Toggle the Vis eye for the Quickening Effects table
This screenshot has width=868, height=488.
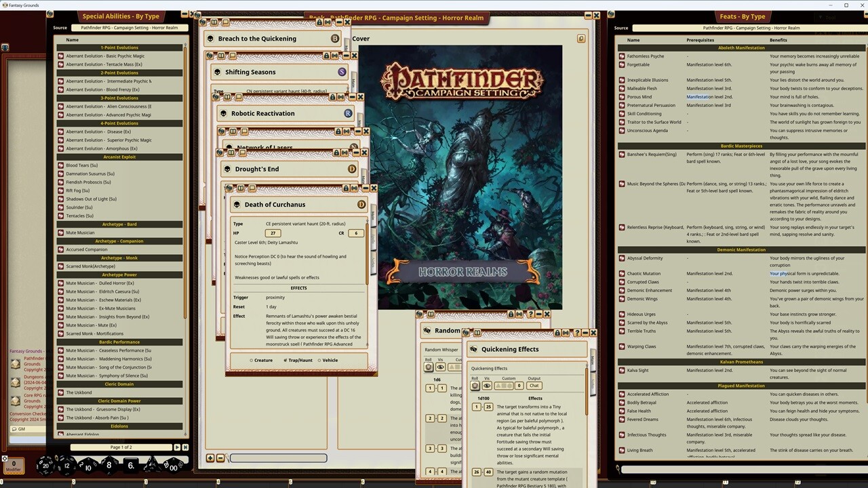(x=487, y=386)
